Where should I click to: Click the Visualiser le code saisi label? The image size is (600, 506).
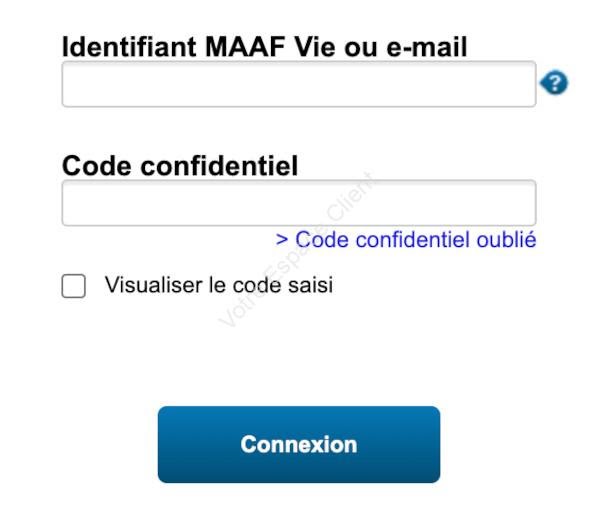click(218, 285)
